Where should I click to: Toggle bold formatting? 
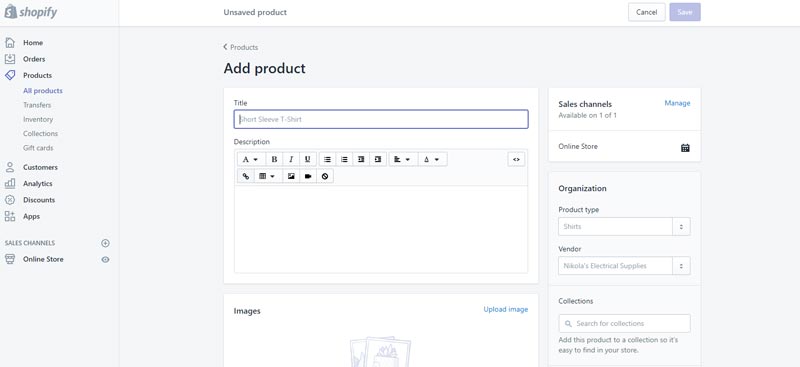click(274, 159)
